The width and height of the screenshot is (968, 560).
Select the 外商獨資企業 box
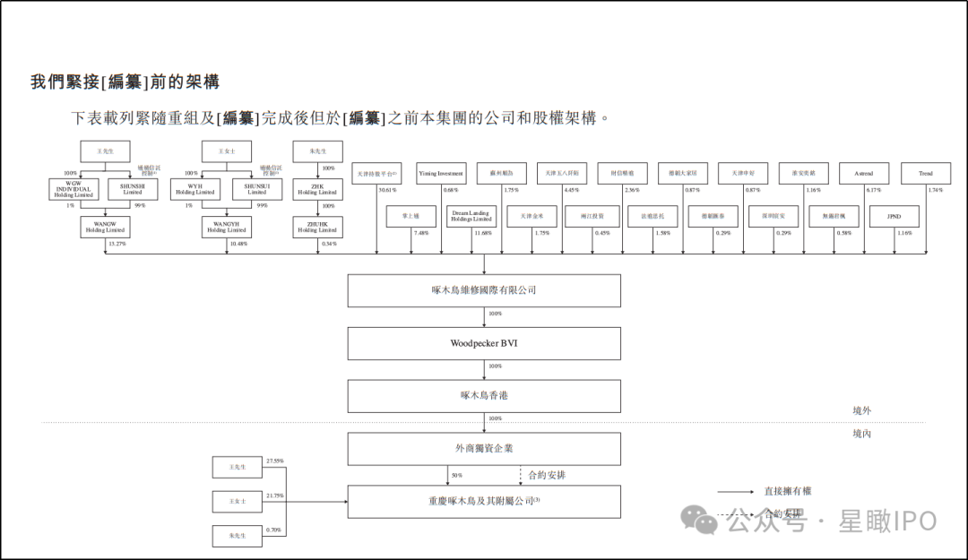(x=484, y=448)
